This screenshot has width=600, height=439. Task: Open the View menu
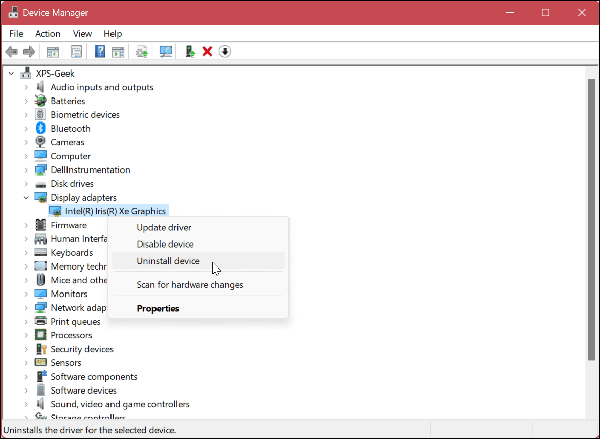[82, 34]
